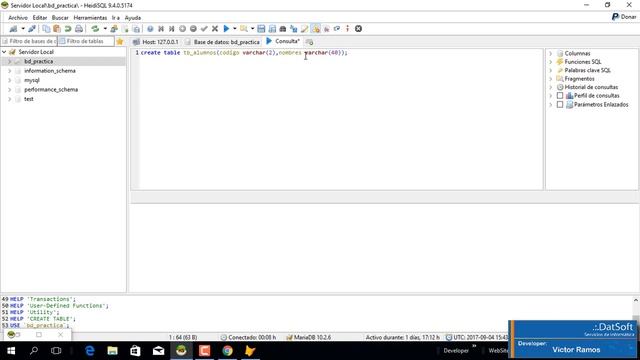640x360 pixels.
Task: Open the session manager connection icon
Action: pos(13,29)
